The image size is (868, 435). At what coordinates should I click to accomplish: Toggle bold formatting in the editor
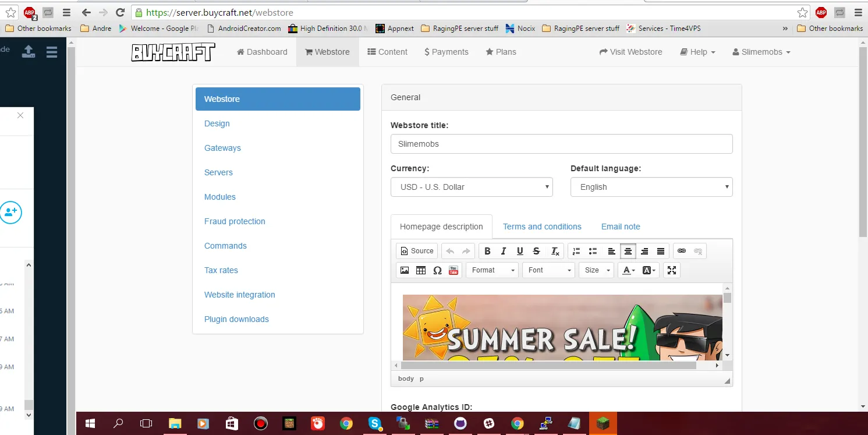coord(487,251)
